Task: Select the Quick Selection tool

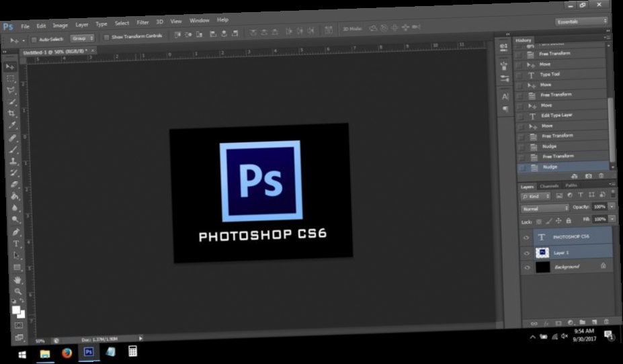Action: pos(12,102)
